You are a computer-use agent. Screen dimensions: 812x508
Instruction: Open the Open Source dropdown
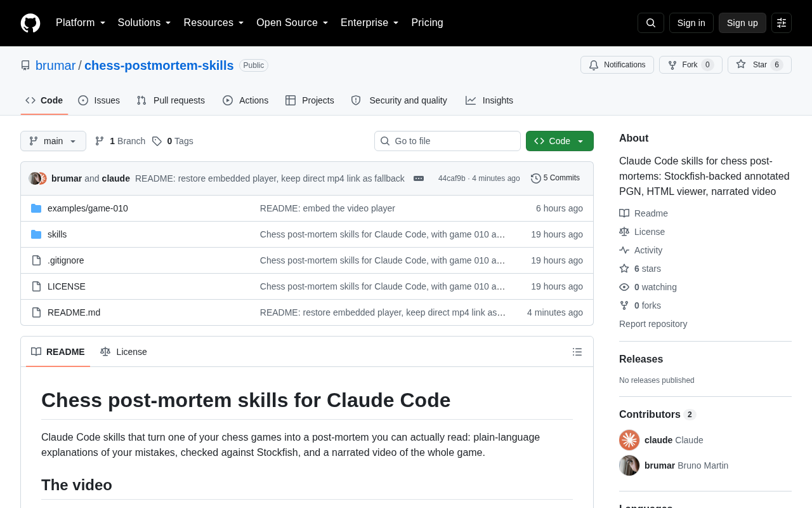click(x=292, y=23)
